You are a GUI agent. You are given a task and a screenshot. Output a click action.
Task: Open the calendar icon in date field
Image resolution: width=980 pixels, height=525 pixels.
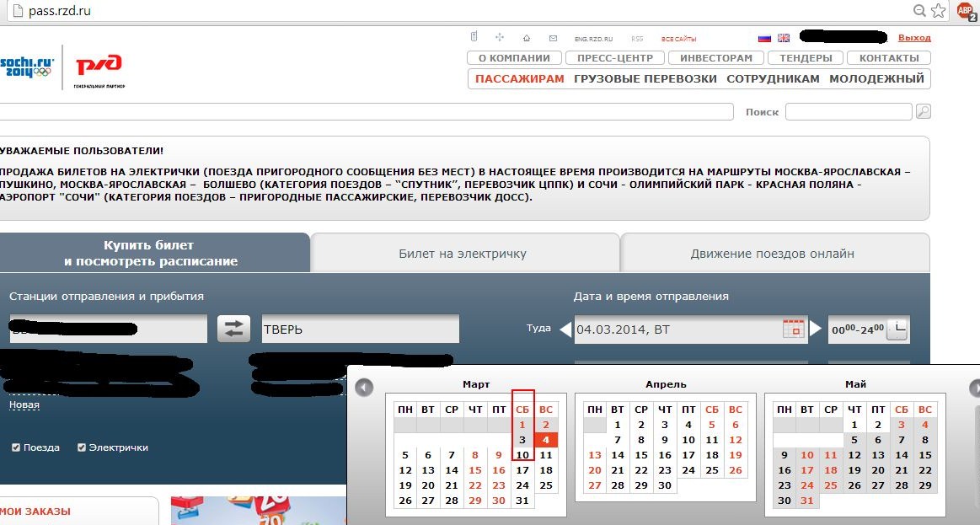click(793, 329)
